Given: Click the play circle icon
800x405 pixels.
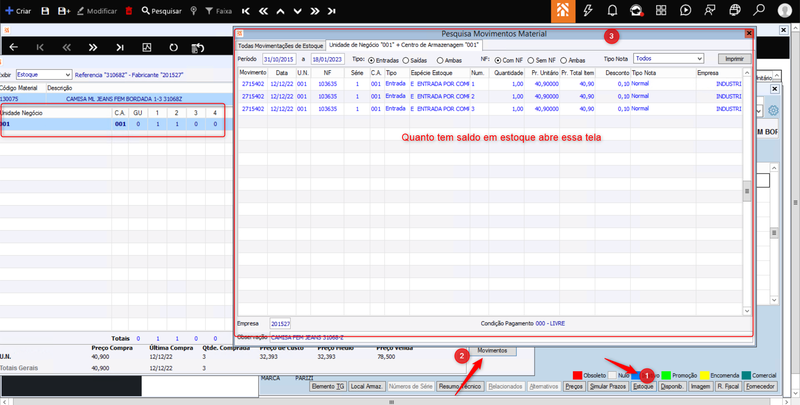Looking at the screenshot, I should click(685, 11).
